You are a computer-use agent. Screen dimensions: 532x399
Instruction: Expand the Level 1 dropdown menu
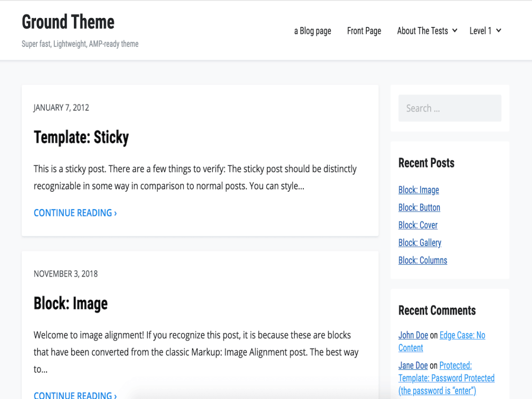(x=482, y=31)
